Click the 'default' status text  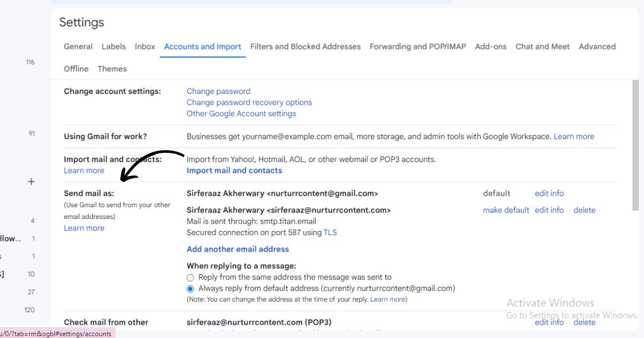496,193
